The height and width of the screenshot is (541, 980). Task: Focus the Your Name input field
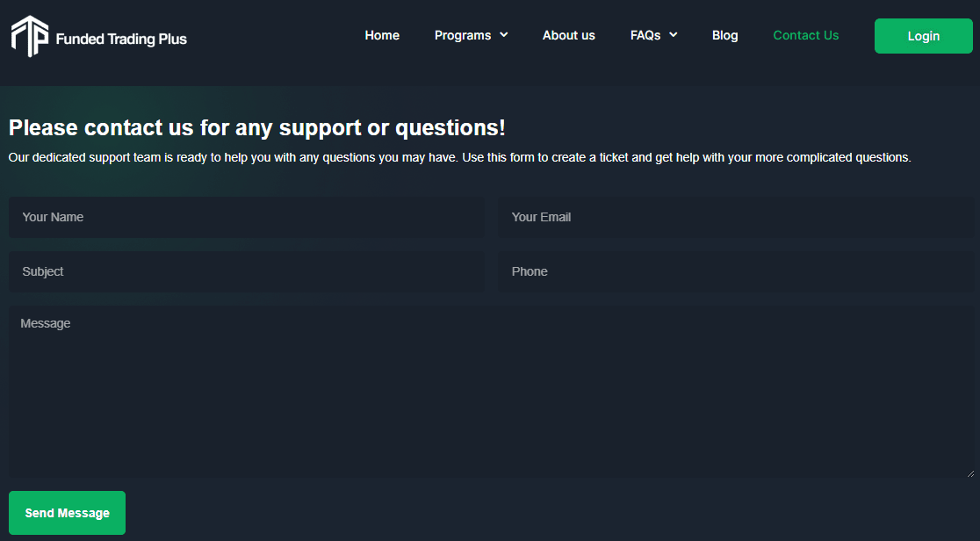pos(246,217)
